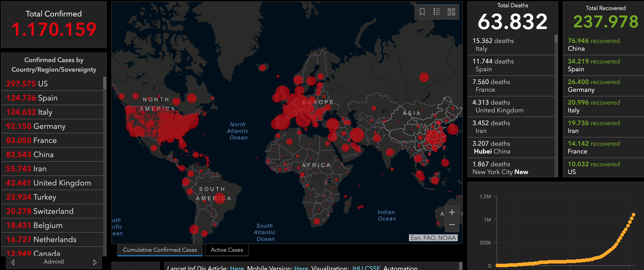Viewport: 644px width, 270px height.
Task: Zoom in with the map plus button
Action: coord(452,212)
